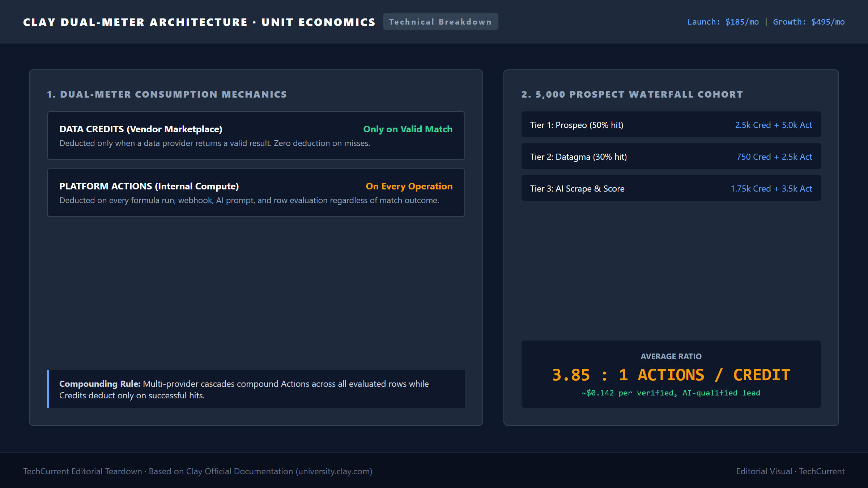
Task: Click the "1. DUAL-METER CONSUMPTION MECHANICS" heading
Action: 167,94
